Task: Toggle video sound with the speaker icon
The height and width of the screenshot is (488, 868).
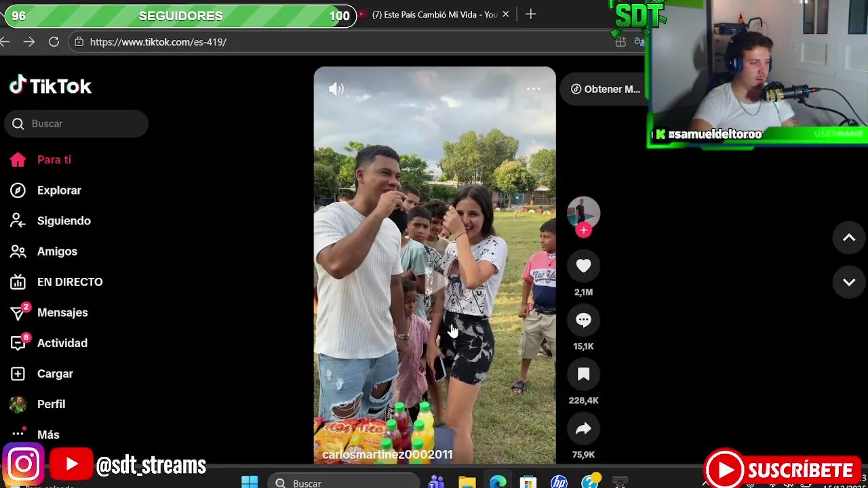Action: [x=336, y=89]
